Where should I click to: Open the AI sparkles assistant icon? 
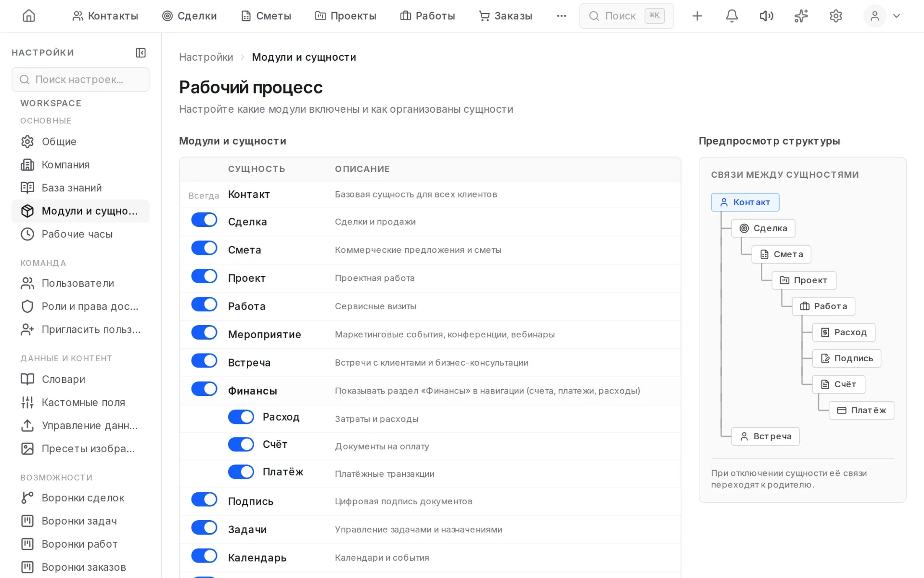point(801,16)
